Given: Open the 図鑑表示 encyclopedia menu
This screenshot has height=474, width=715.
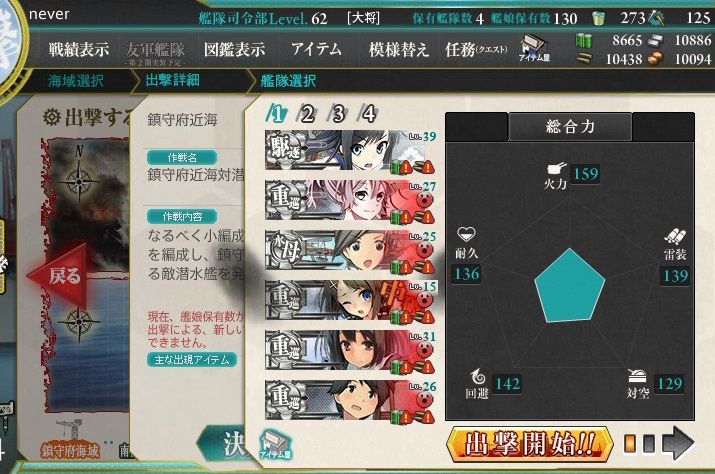Looking at the screenshot, I should (x=235, y=49).
